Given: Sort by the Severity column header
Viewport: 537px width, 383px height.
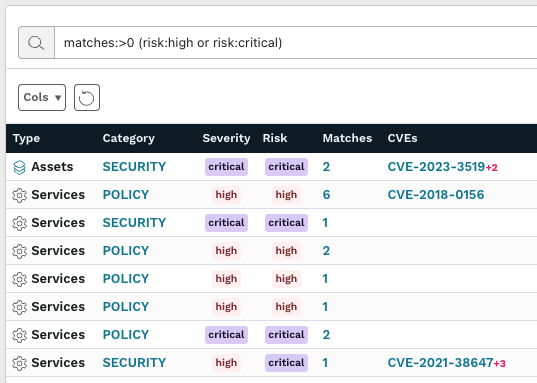Looking at the screenshot, I should [x=226, y=138].
